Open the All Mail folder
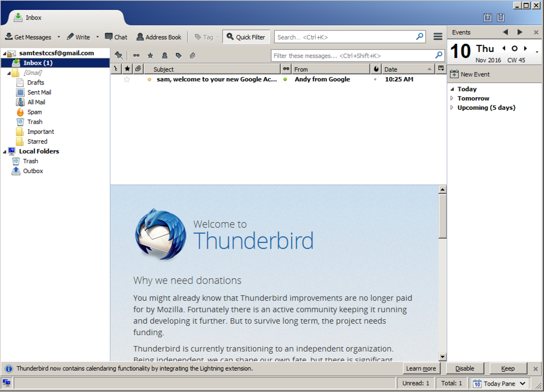The image size is (544, 392). pos(36,102)
